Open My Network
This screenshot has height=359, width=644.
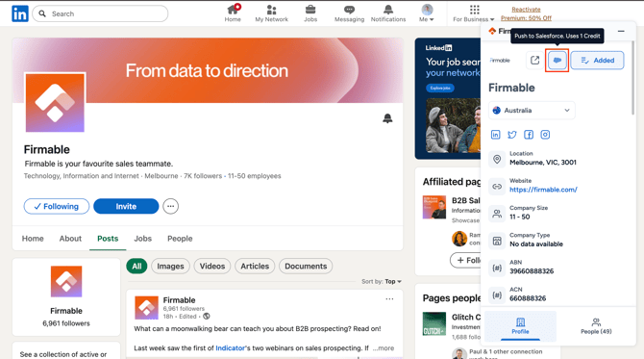[x=271, y=13]
